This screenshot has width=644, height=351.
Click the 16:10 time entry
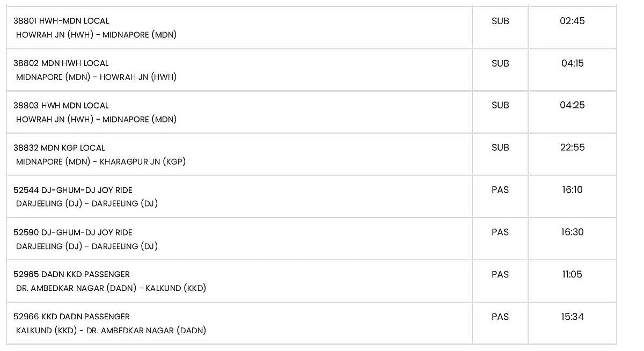pos(572,190)
